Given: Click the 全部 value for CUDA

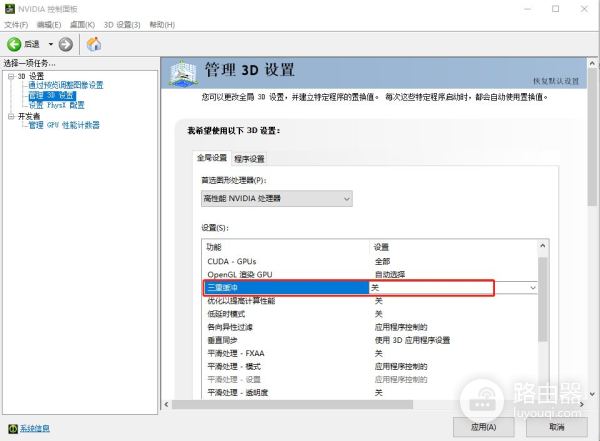Looking at the screenshot, I should point(382,261).
